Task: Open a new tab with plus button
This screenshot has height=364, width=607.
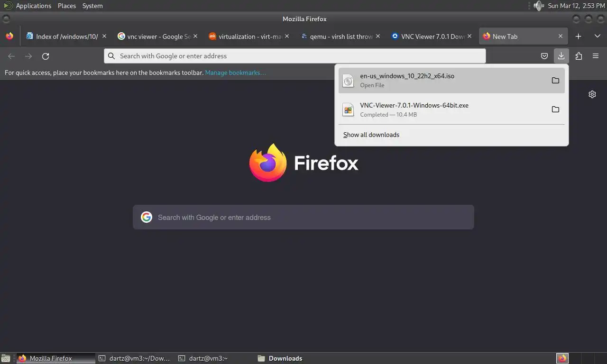Action: [x=578, y=36]
